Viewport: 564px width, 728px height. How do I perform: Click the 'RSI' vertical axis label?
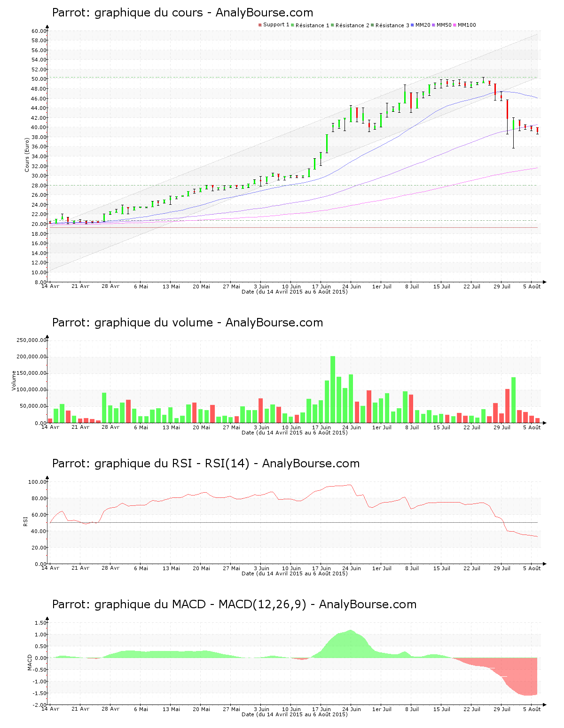pyautogui.click(x=25, y=521)
